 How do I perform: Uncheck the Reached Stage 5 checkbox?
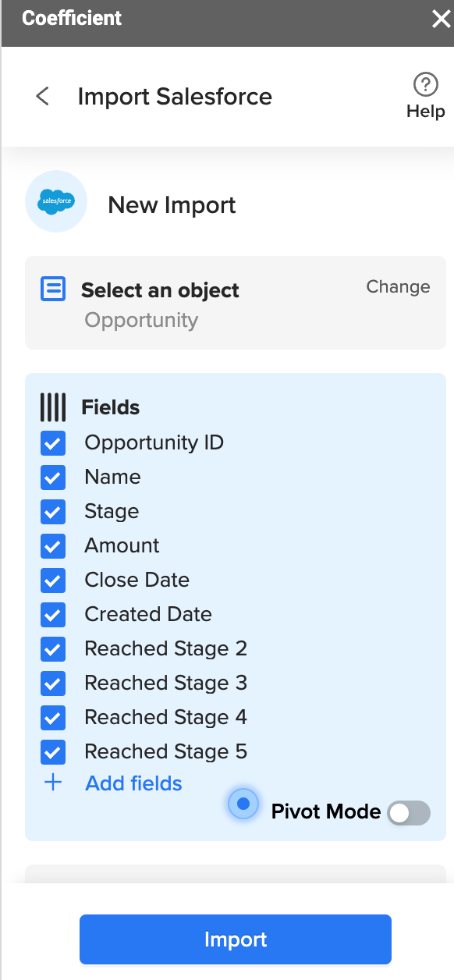(x=53, y=752)
